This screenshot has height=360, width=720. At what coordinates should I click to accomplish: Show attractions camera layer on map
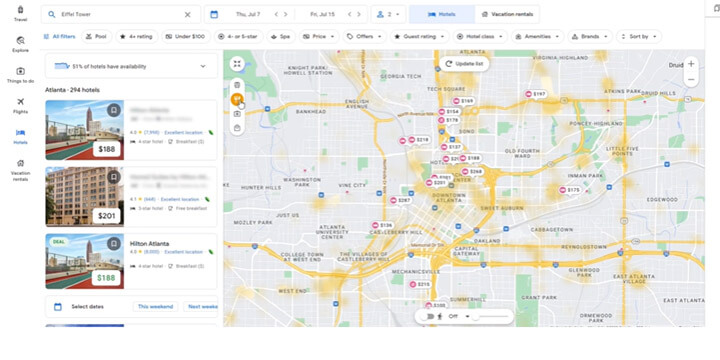coord(237,113)
